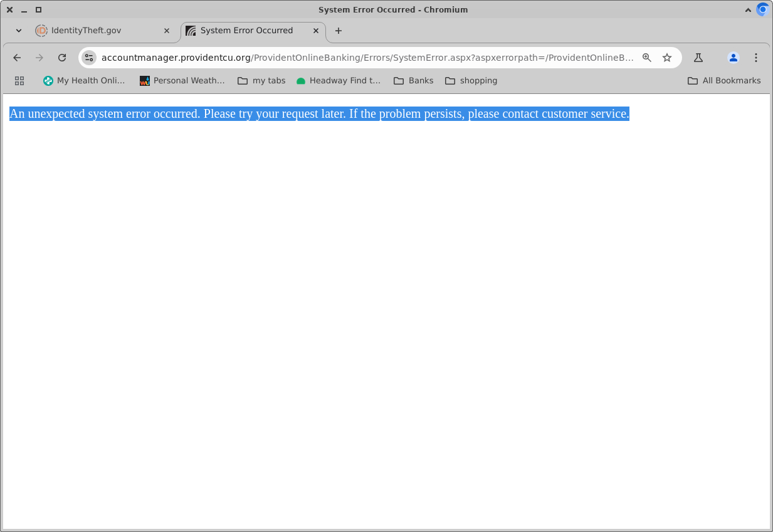Open the Chromium three-dot menu

pos(756,58)
